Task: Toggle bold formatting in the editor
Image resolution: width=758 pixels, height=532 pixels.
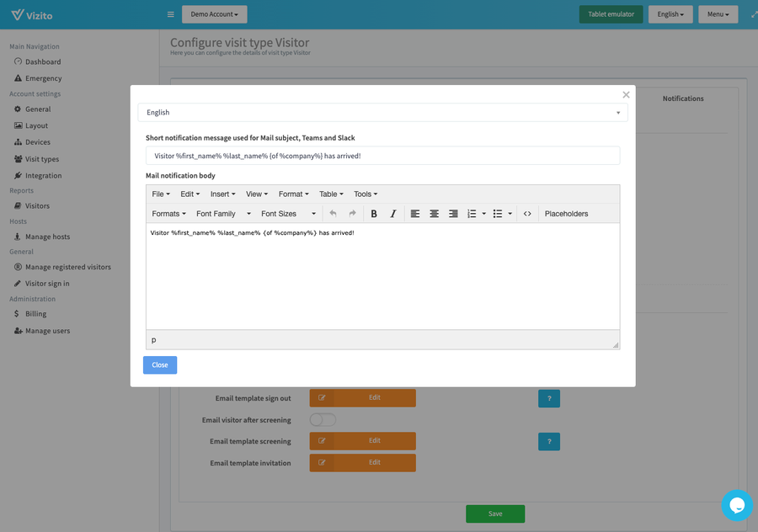Action: click(x=373, y=213)
